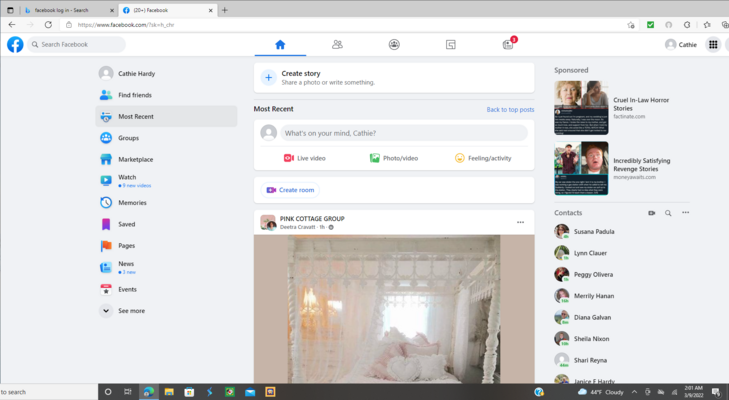Search contacts using the magnifier icon
The image size is (729, 400).
[x=668, y=213]
